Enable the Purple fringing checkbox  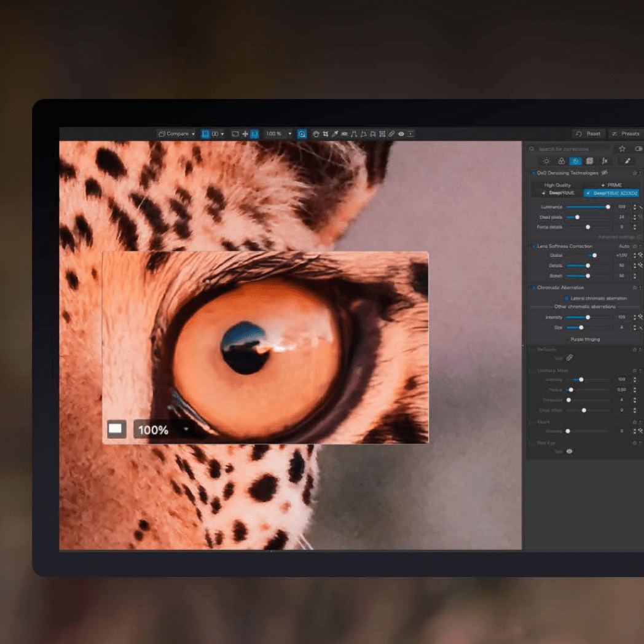(567, 339)
